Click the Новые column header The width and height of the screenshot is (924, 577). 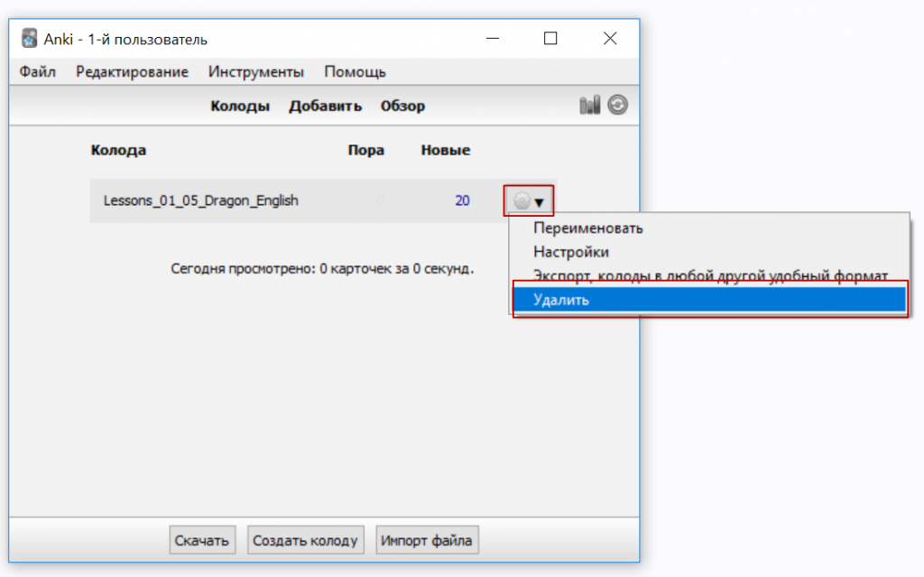click(446, 150)
